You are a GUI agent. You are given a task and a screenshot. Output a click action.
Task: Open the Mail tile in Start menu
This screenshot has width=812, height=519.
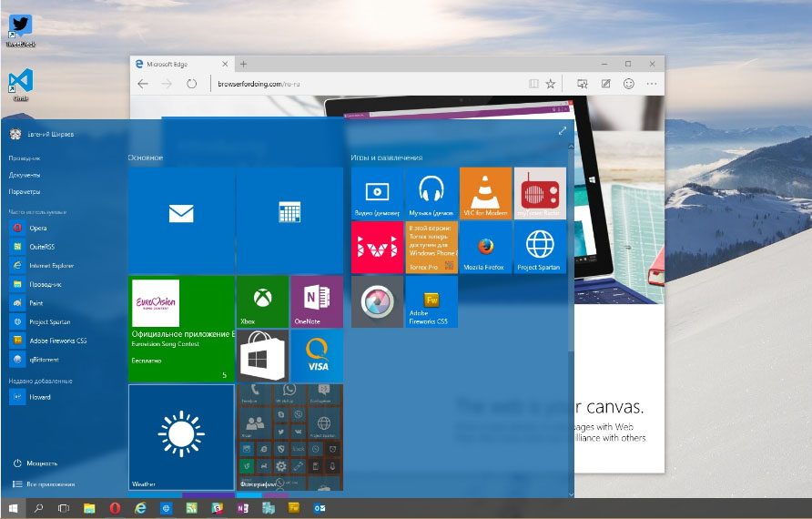[x=181, y=219]
